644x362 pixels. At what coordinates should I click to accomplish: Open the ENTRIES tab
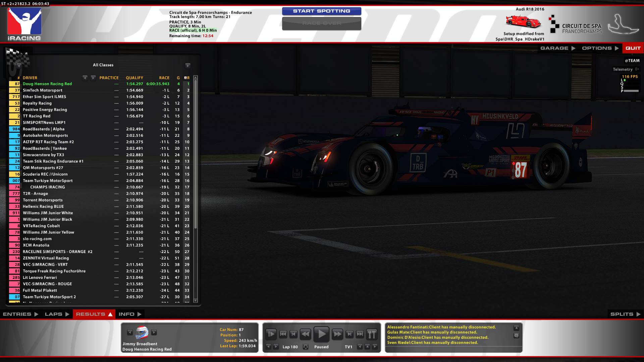pos(20,314)
